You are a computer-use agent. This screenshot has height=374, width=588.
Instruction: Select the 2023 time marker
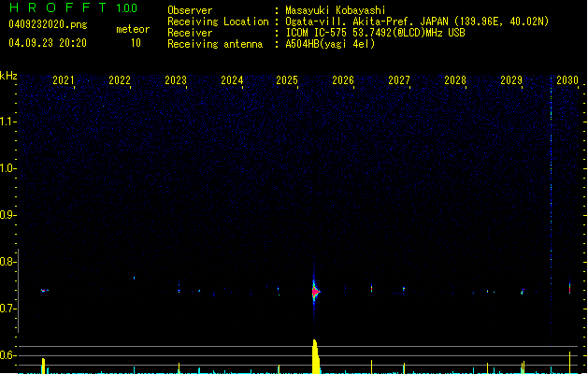pos(176,81)
